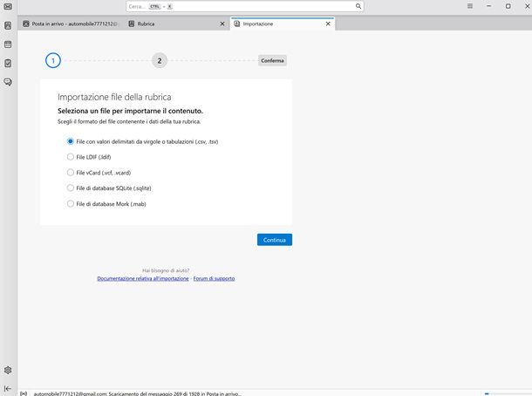
Task: Switch to the Posta in arrivo tab
Action: coord(71,24)
